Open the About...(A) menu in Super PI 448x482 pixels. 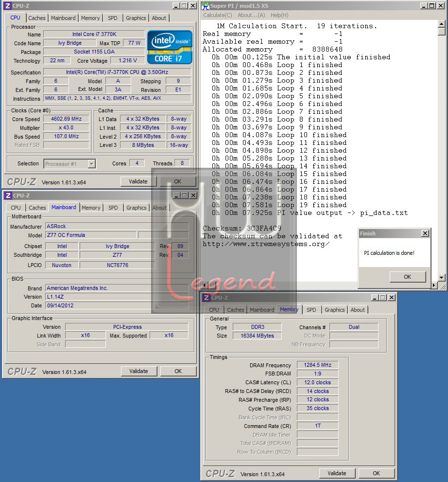pyautogui.click(x=251, y=15)
